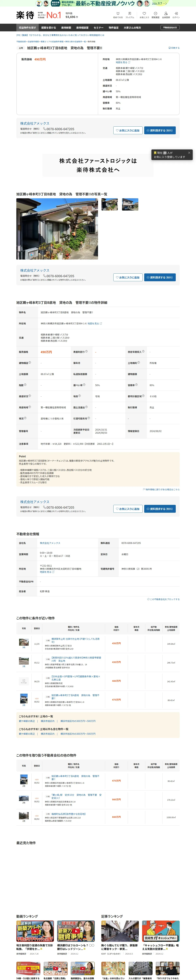
Task: Click help icon next to 建ぺい率
Action: tap(84, 385)
